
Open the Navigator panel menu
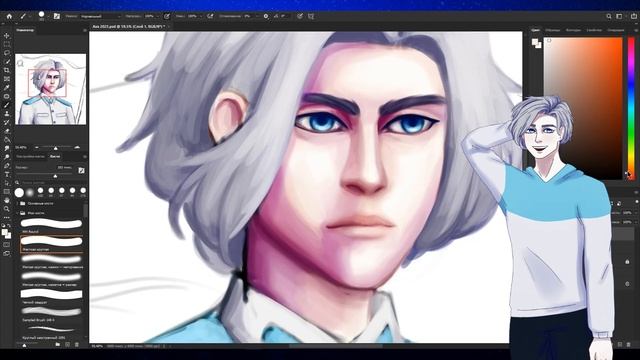[x=84, y=30]
